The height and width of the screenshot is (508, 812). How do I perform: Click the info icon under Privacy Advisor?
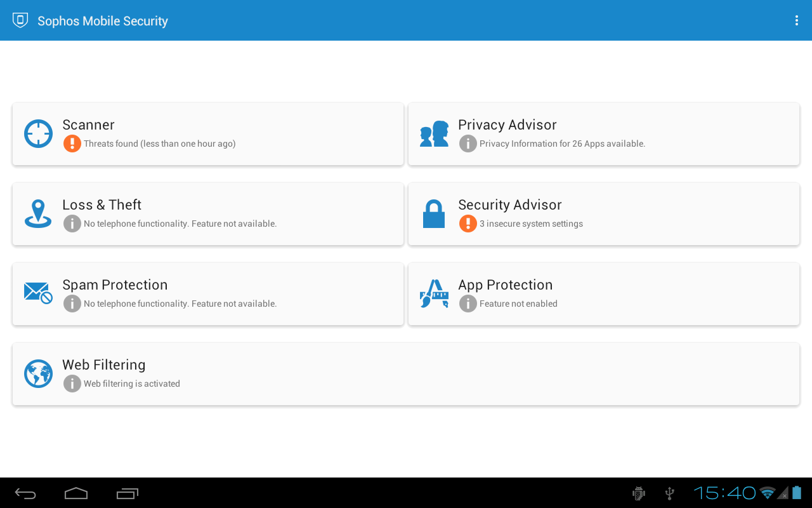[x=468, y=144]
